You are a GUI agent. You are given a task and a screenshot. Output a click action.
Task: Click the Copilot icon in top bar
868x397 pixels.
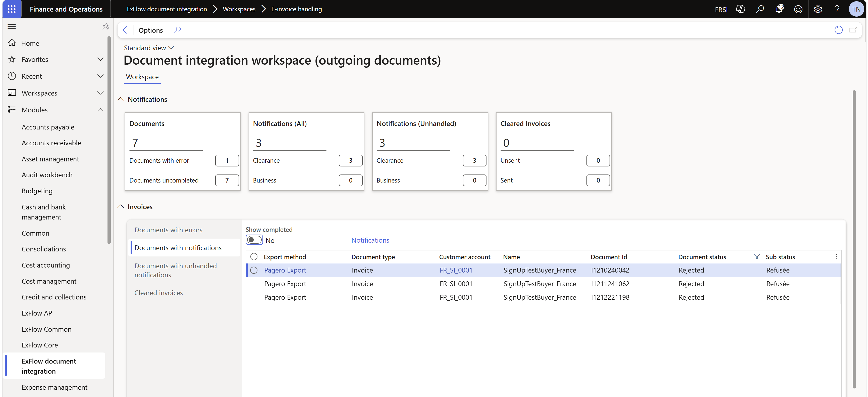click(x=740, y=9)
